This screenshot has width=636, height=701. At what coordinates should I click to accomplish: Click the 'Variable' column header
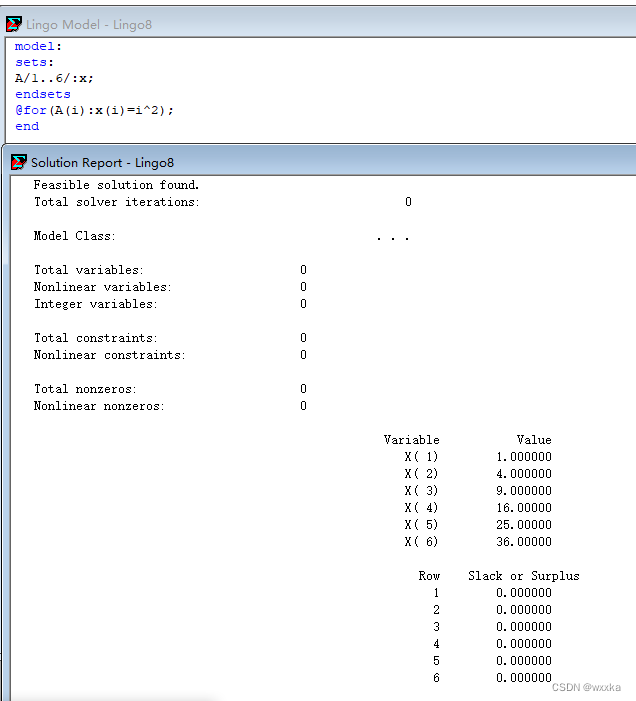coord(411,440)
